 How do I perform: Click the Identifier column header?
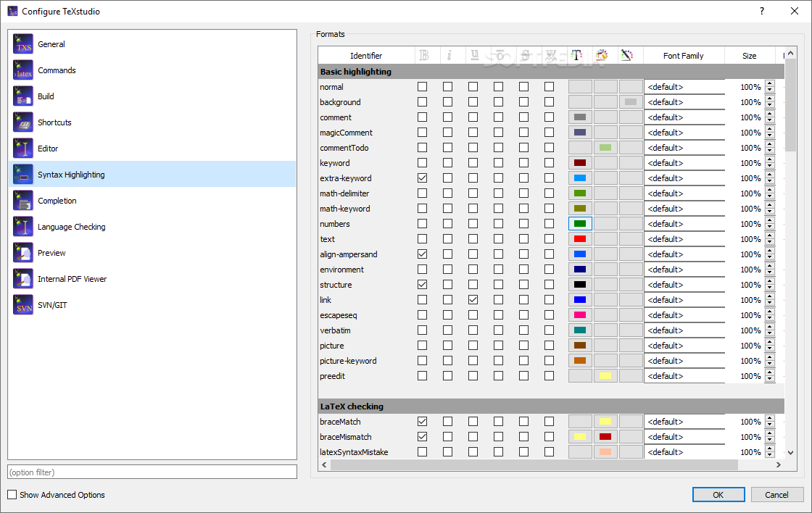[x=366, y=56]
